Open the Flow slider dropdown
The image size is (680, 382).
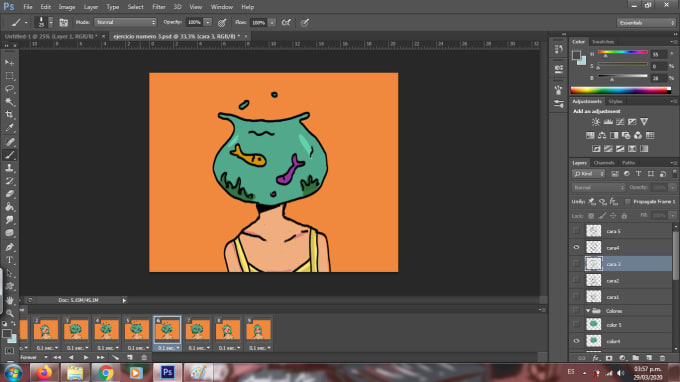point(272,23)
